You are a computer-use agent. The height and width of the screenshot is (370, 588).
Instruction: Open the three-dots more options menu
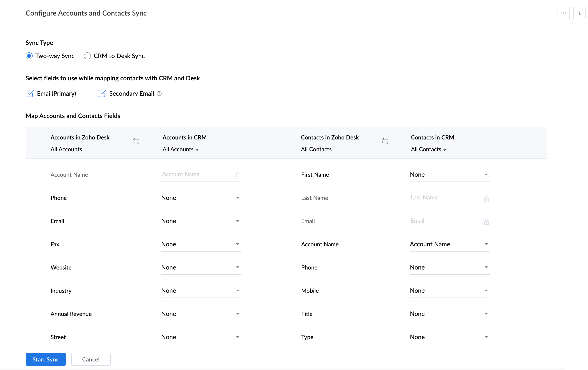click(x=563, y=13)
